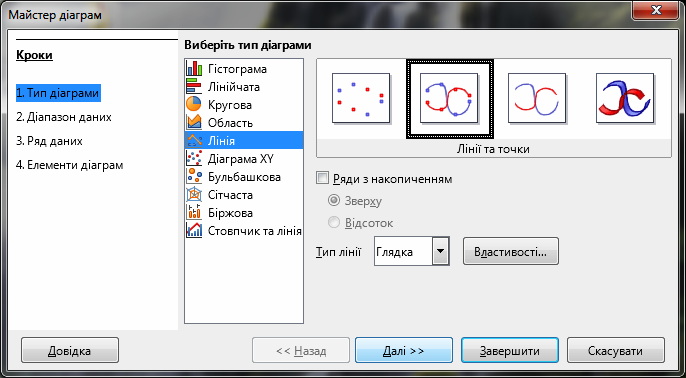
Task: Pick the Сітчаста net chart icon
Action: 194,195
